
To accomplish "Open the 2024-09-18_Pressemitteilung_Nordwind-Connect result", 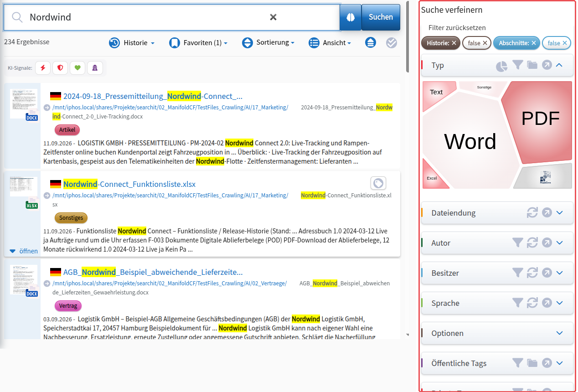I will point(153,96).
